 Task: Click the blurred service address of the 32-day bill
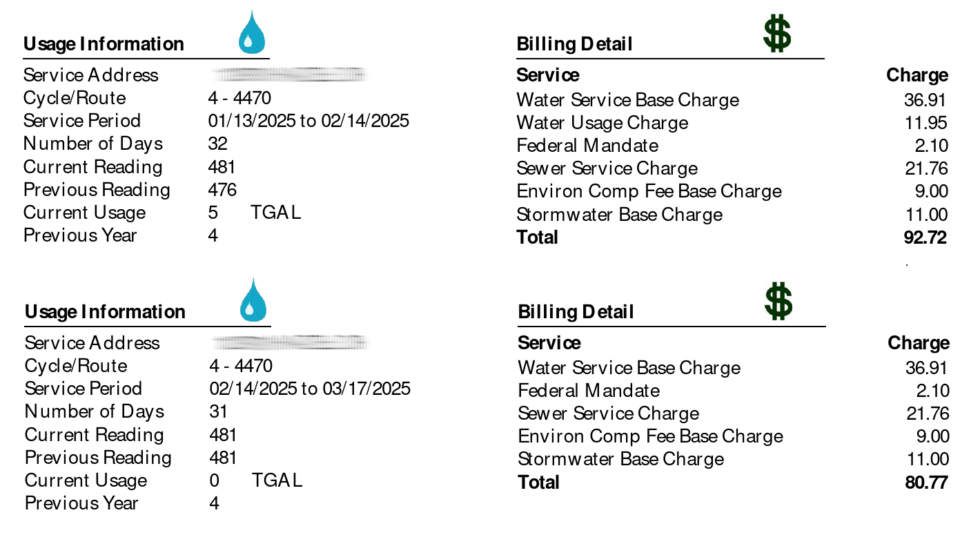[x=288, y=75]
